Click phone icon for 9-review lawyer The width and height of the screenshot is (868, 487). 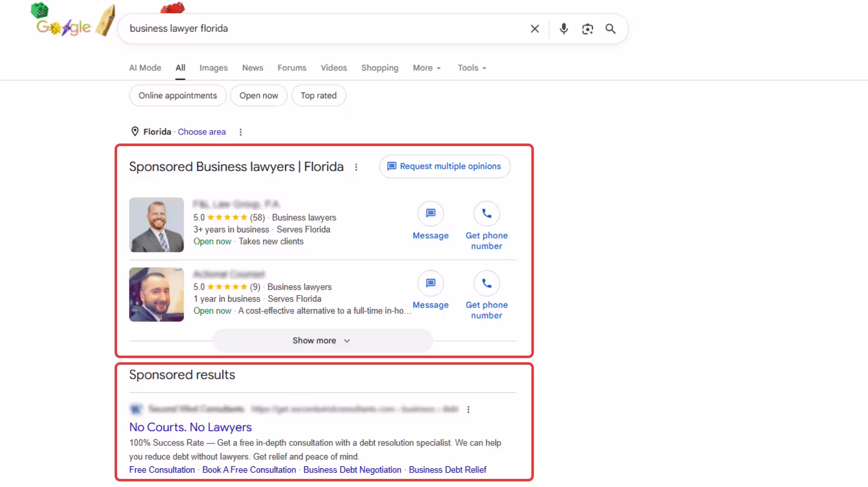click(x=486, y=283)
